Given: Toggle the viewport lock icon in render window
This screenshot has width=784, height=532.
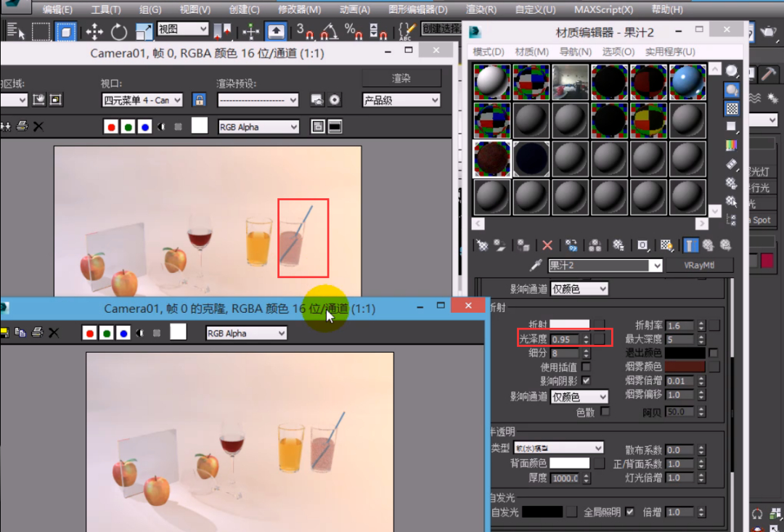Looking at the screenshot, I should [x=199, y=99].
